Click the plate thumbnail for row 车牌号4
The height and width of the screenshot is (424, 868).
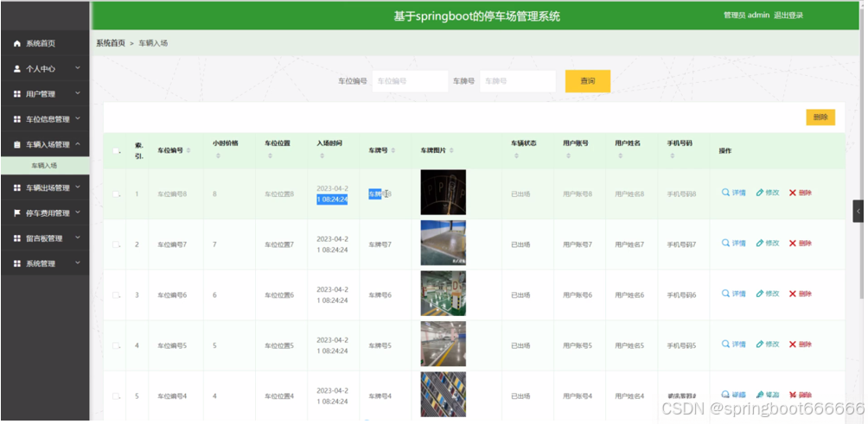click(x=443, y=394)
